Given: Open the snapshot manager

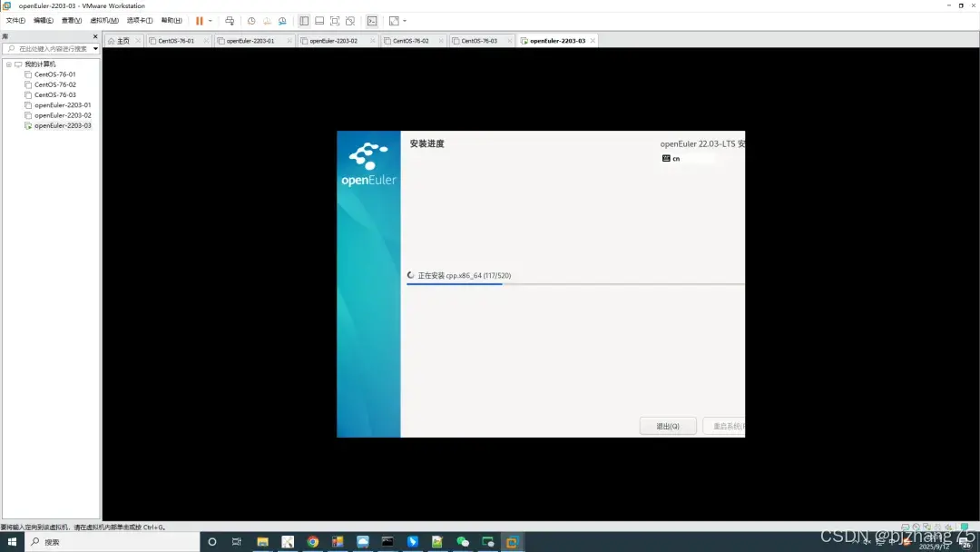Looking at the screenshot, I should pos(282,20).
